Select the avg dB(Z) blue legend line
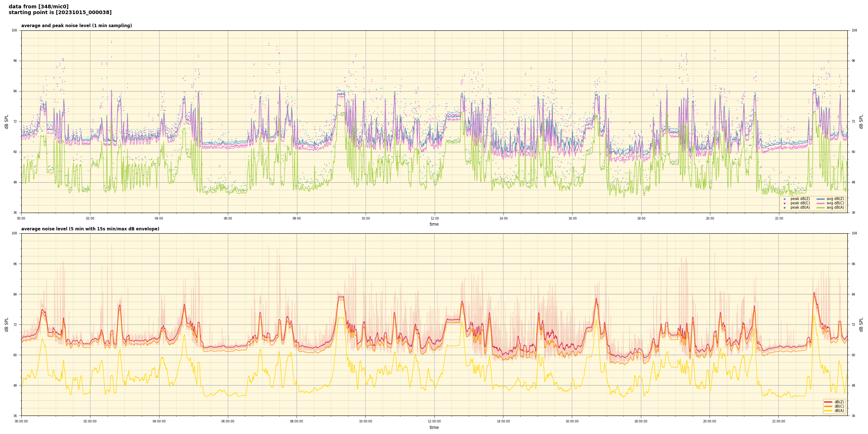 point(820,199)
